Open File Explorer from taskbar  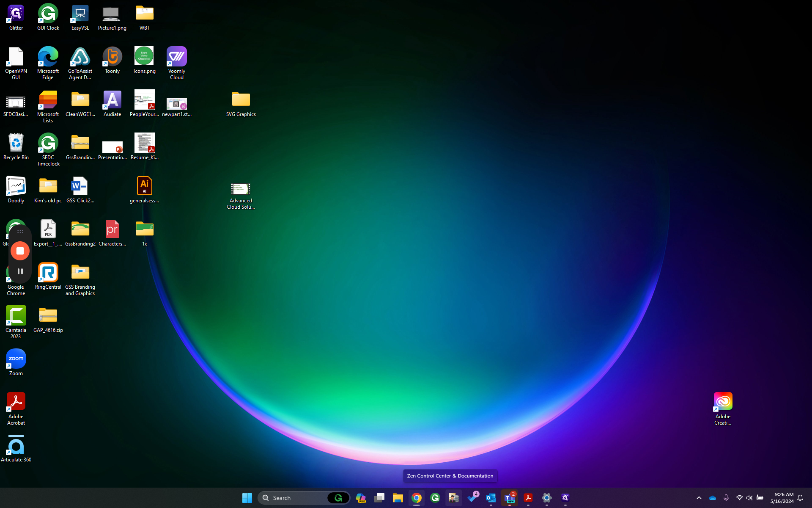pyautogui.click(x=398, y=498)
